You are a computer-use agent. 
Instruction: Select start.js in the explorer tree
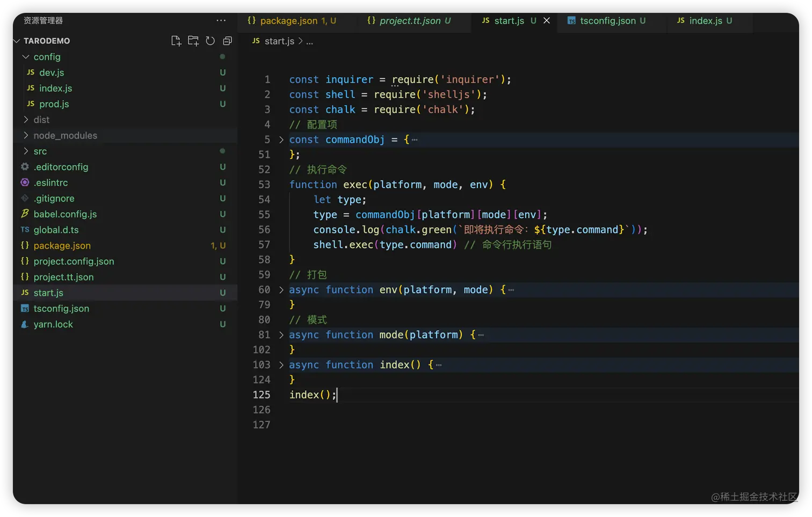[x=125, y=293]
